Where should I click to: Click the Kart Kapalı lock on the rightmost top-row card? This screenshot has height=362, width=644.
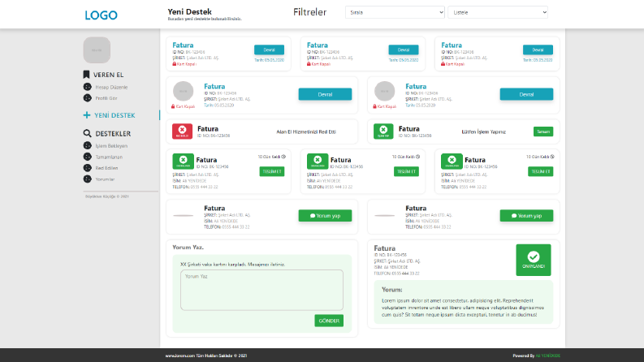443,64
